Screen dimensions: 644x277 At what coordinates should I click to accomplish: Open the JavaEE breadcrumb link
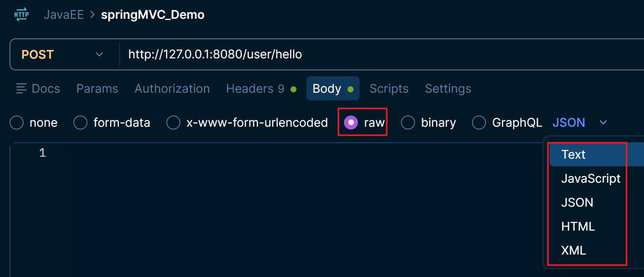64,15
